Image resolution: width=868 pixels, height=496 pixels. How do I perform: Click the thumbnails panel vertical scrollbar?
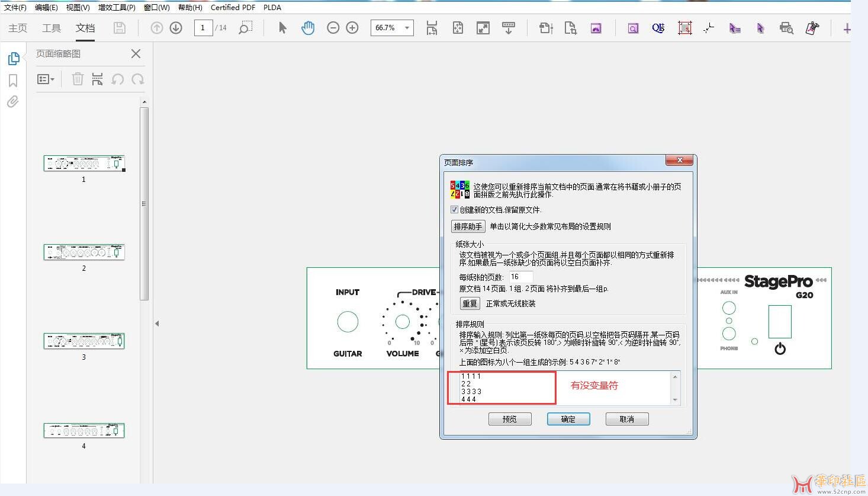click(x=144, y=204)
